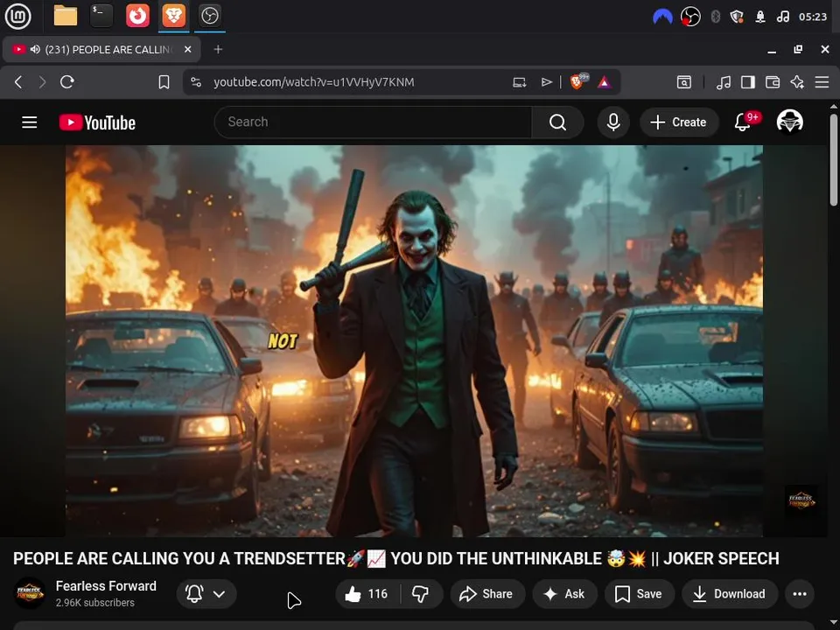The width and height of the screenshot is (840, 630).
Task: Open the Brave Rewards triangle icon
Action: click(605, 82)
